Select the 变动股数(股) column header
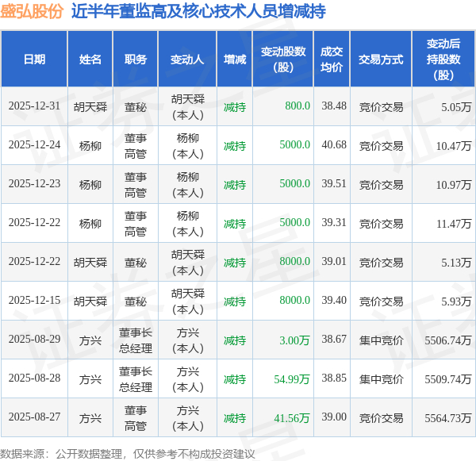Viewport: 476px width, 461px height. [x=283, y=60]
